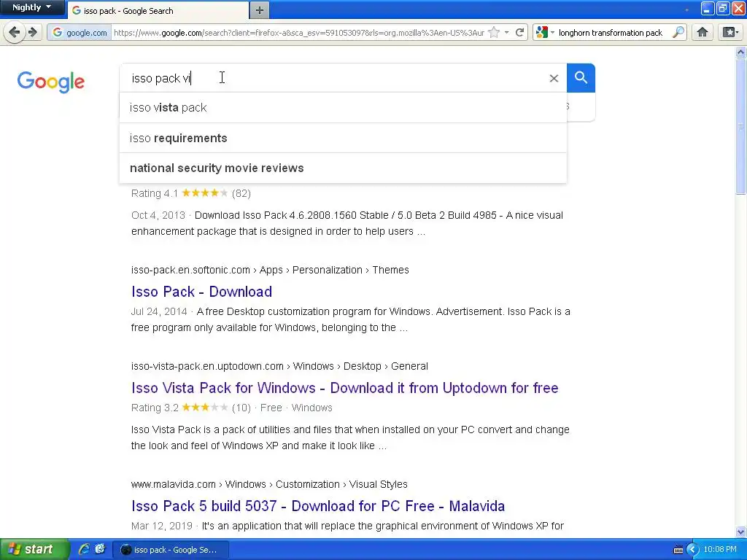Expand hidden system tray icons

tap(692, 550)
